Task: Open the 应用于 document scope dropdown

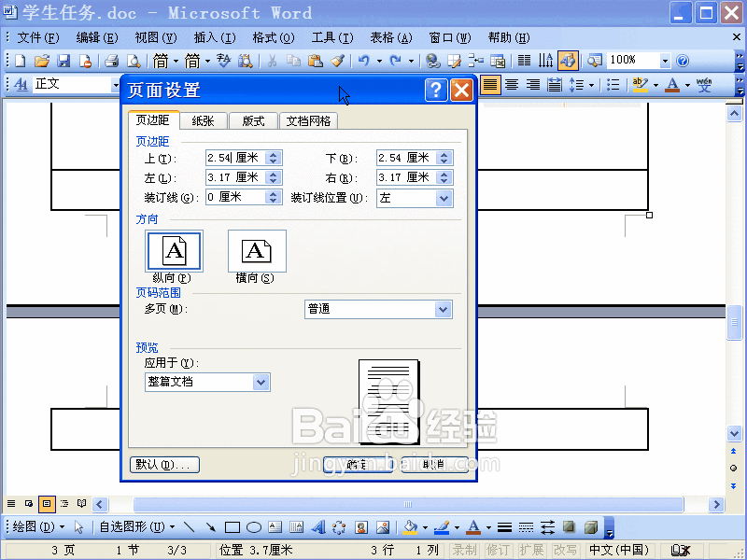Action: pos(261,382)
